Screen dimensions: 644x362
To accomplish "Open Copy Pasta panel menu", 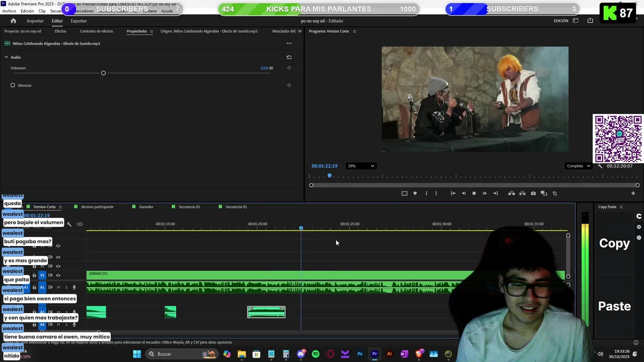I will coord(621,207).
